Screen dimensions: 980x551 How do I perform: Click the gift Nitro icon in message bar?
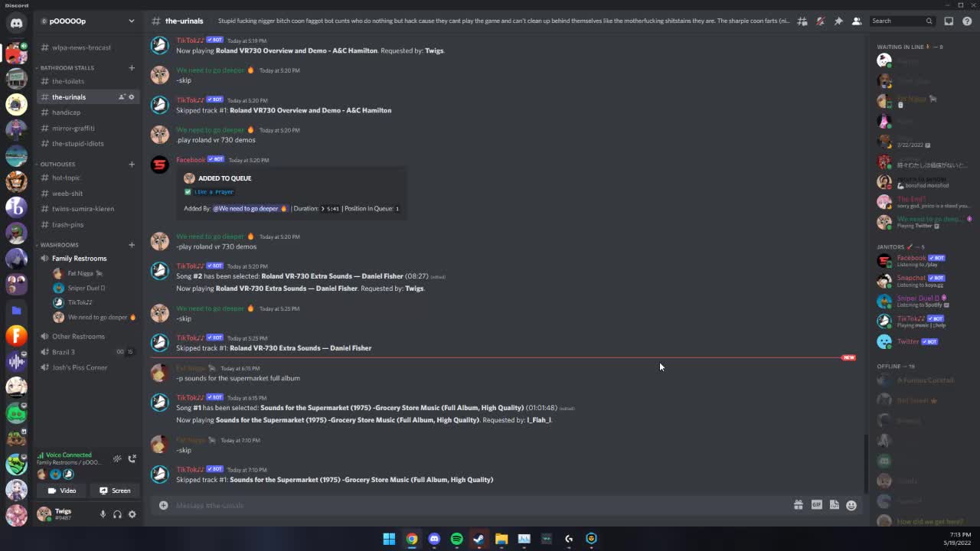(798, 505)
